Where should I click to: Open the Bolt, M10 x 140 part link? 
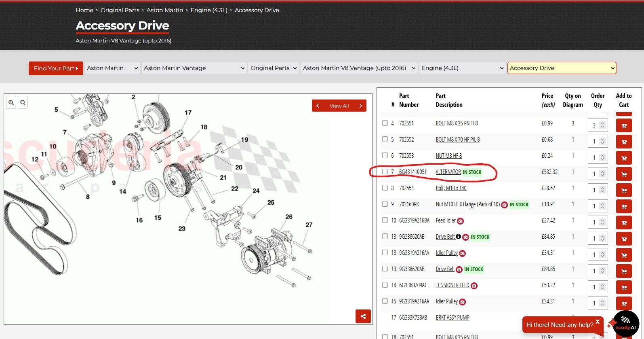pyautogui.click(x=451, y=188)
